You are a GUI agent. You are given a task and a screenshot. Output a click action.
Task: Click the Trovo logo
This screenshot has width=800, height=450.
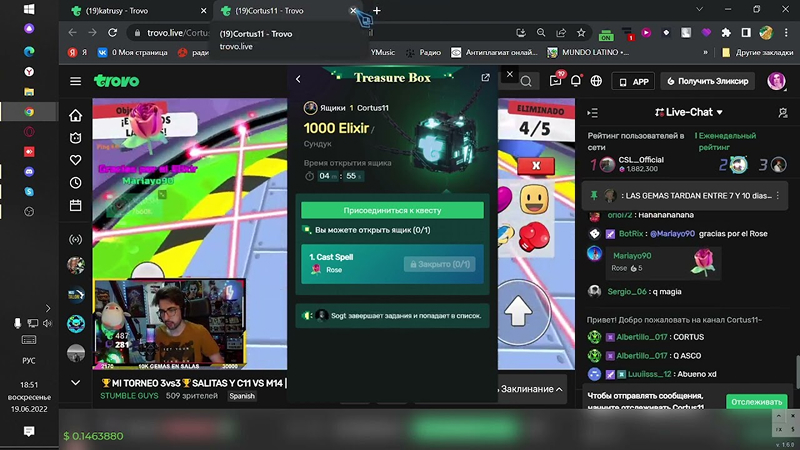tap(116, 81)
